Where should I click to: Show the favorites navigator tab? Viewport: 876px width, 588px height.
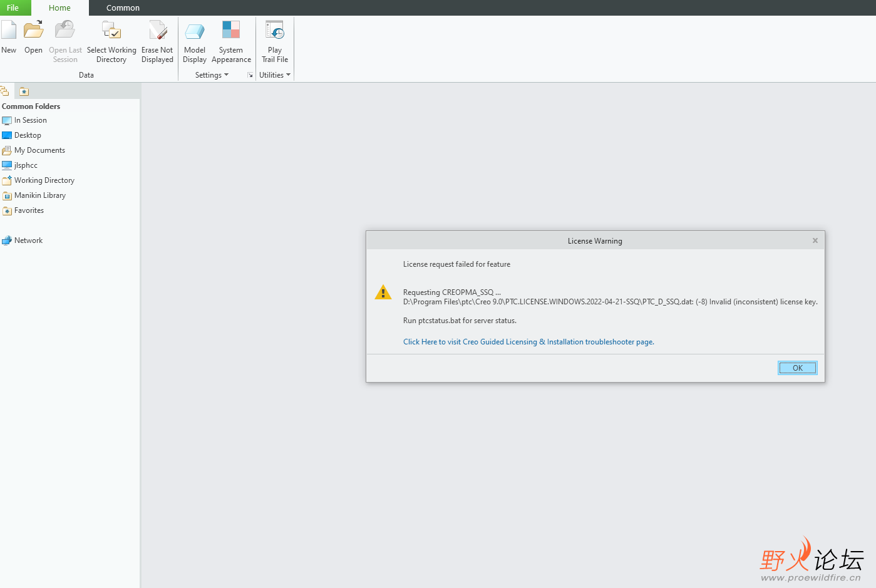24,91
